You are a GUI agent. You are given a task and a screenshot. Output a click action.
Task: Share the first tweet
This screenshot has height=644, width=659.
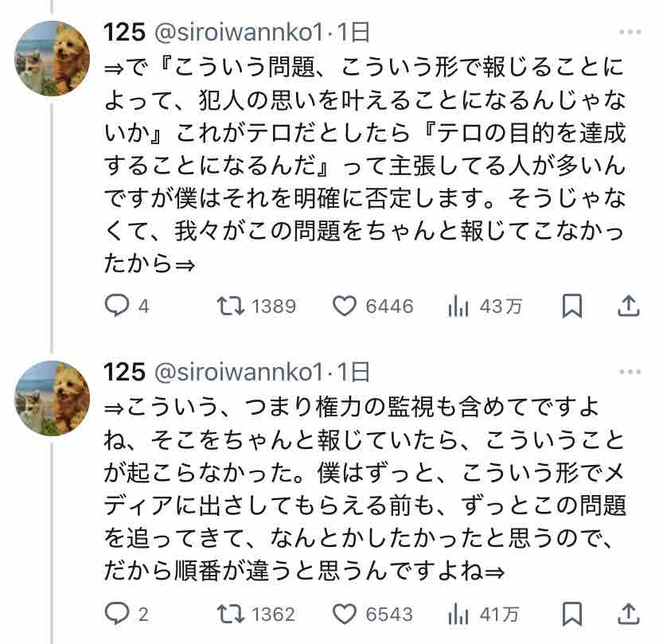(628, 306)
